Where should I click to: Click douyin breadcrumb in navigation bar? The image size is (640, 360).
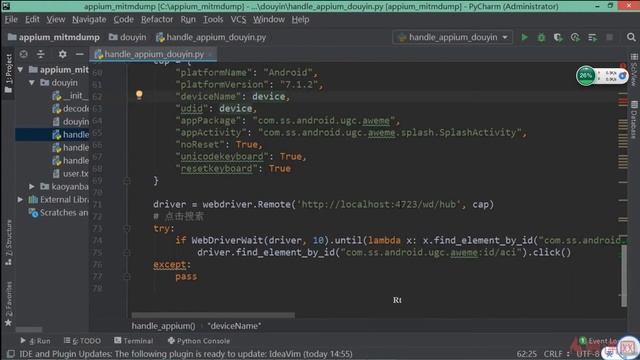(x=127, y=37)
